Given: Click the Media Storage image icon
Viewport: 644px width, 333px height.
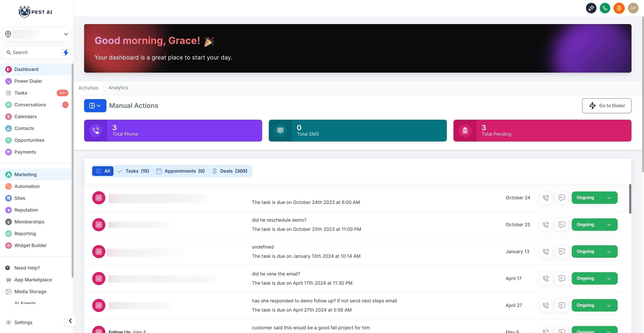Looking at the screenshot, I should coord(9,292).
